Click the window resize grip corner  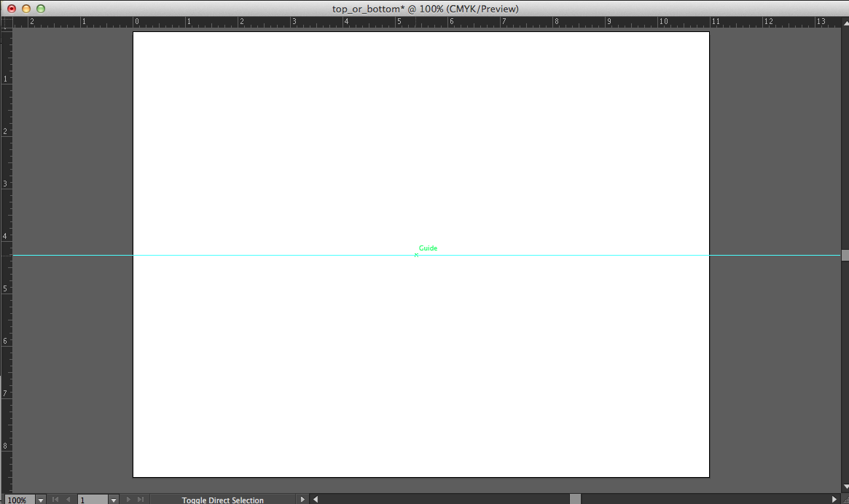pyautogui.click(x=844, y=500)
